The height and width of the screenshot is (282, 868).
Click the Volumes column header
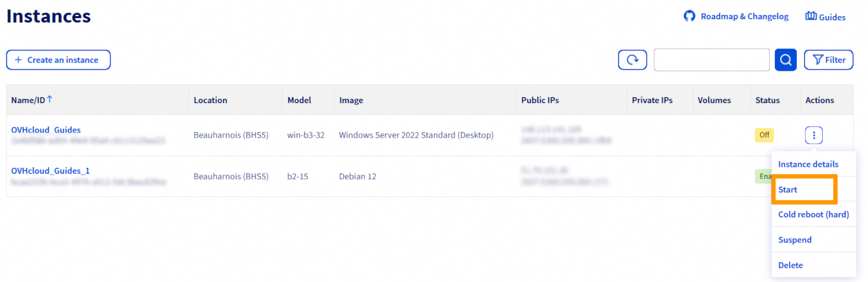(x=714, y=100)
